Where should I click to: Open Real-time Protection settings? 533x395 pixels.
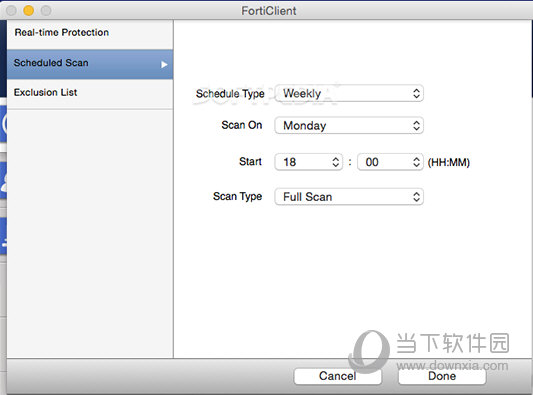point(90,34)
